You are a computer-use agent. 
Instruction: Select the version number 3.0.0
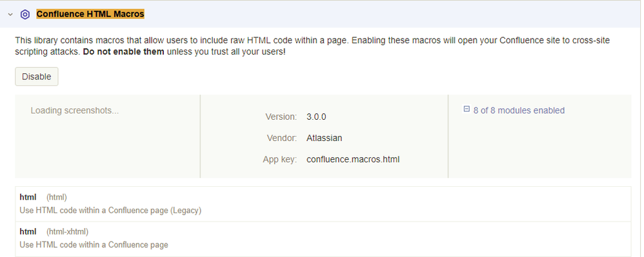[x=316, y=117]
